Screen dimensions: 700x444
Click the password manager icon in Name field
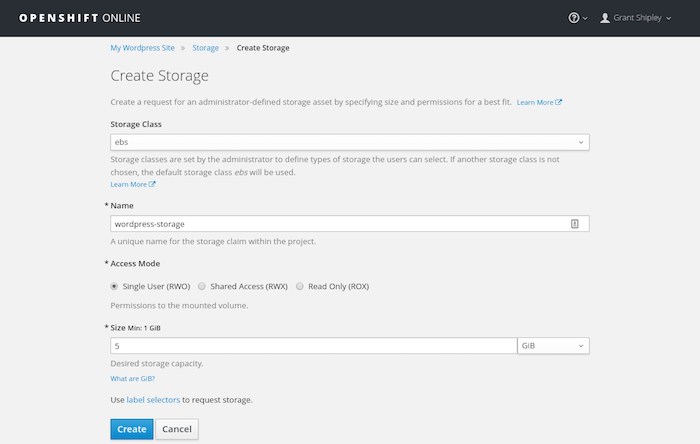[x=575, y=224]
